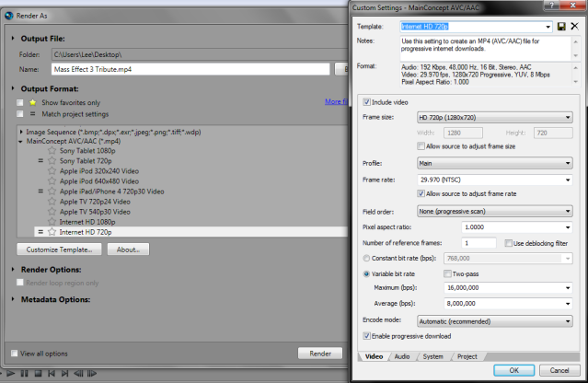Enable the Show favorites only checkbox
The image size is (588, 383).
pyautogui.click(x=20, y=101)
